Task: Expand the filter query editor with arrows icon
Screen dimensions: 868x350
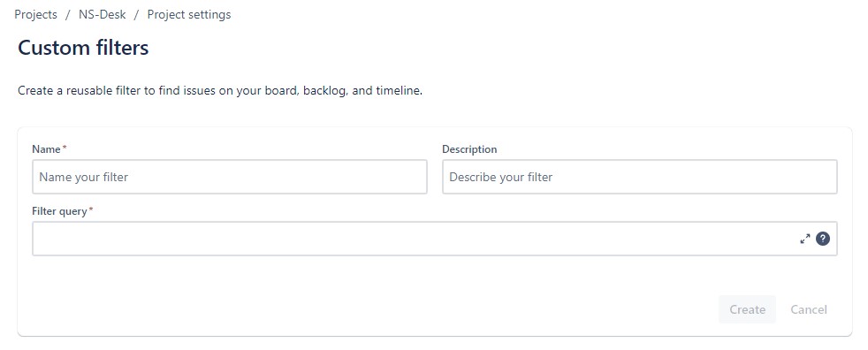Action: coord(805,239)
